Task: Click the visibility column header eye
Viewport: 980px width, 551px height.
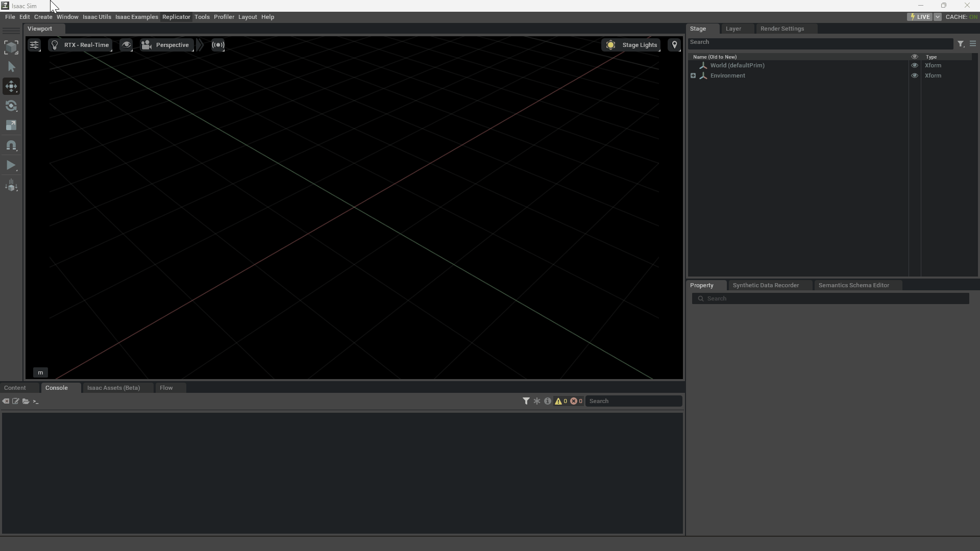Action: [x=915, y=57]
